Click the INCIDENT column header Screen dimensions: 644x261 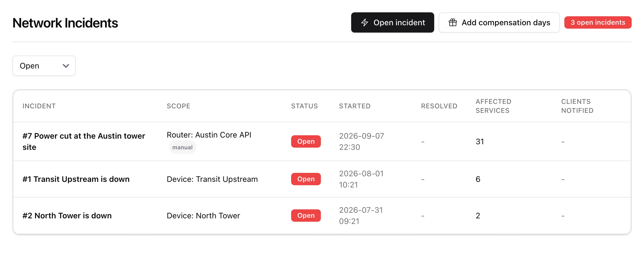pos(39,106)
